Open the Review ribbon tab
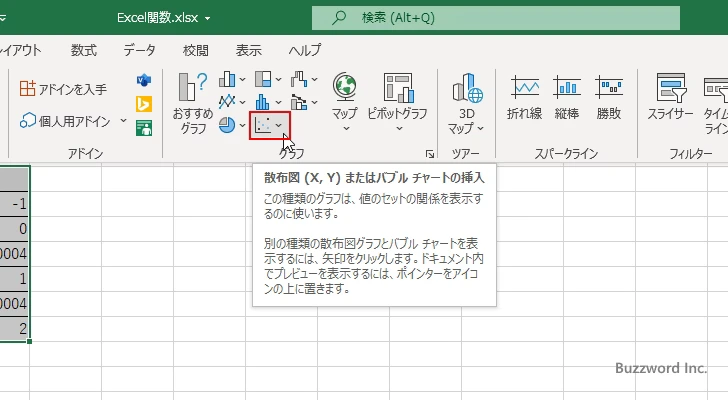 coord(195,50)
